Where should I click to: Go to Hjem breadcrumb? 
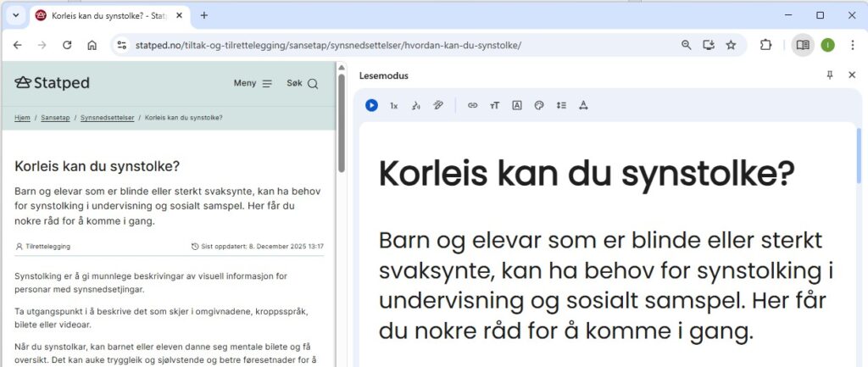click(22, 118)
